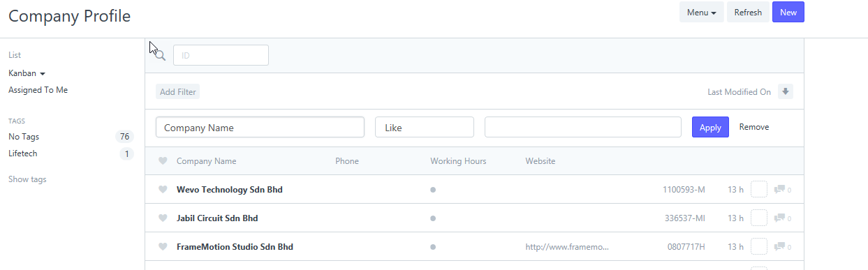Click the Apply filter button
The width and height of the screenshot is (868, 270).
(x=710, y=127)
